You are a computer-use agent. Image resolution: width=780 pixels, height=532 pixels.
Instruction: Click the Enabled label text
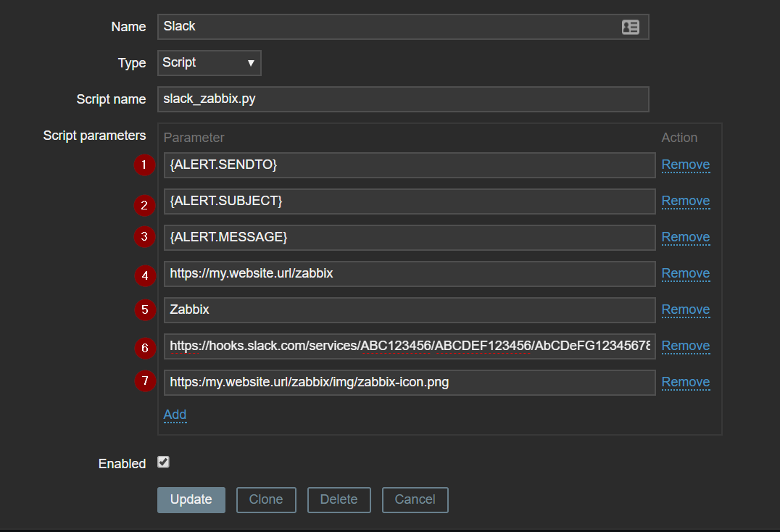point(123,464)
